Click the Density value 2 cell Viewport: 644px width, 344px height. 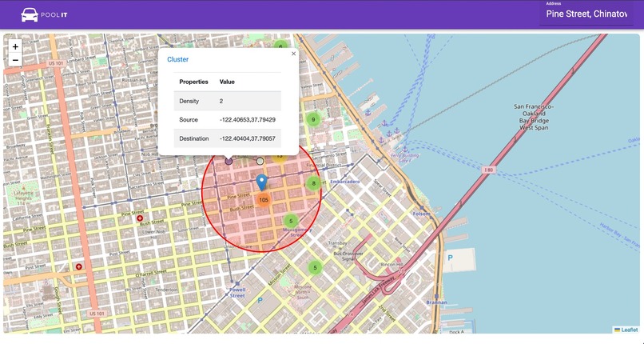[x=221, y=101]
